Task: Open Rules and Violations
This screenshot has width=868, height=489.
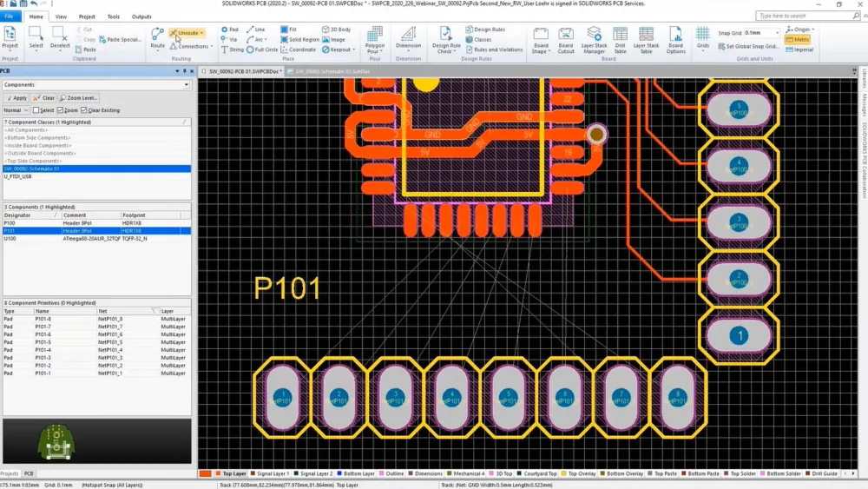Action: click(494, 50)
